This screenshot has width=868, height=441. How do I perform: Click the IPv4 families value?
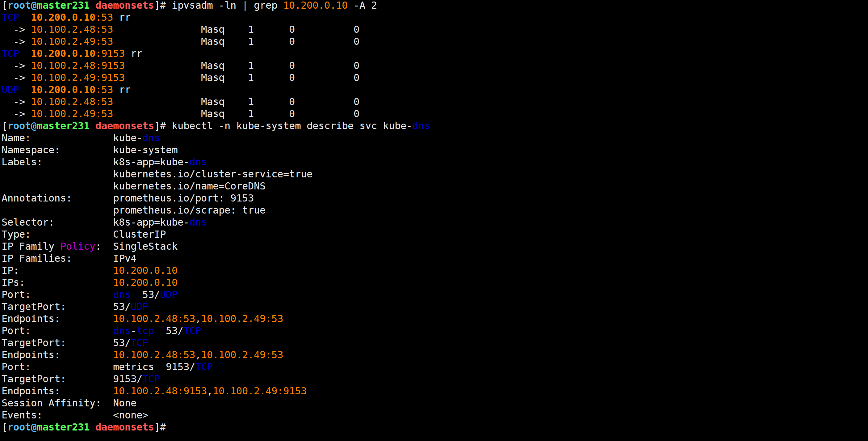pos(125,259)
